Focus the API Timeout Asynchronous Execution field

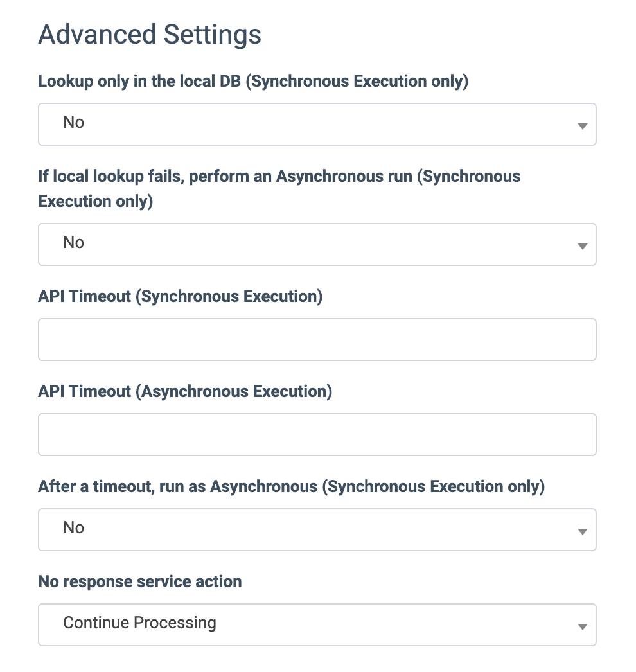click(x=317, y=434)
